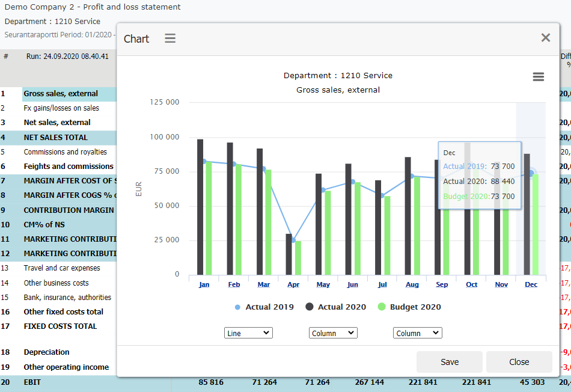
Task: Open the chart export context menu icon
Action: 539,77
